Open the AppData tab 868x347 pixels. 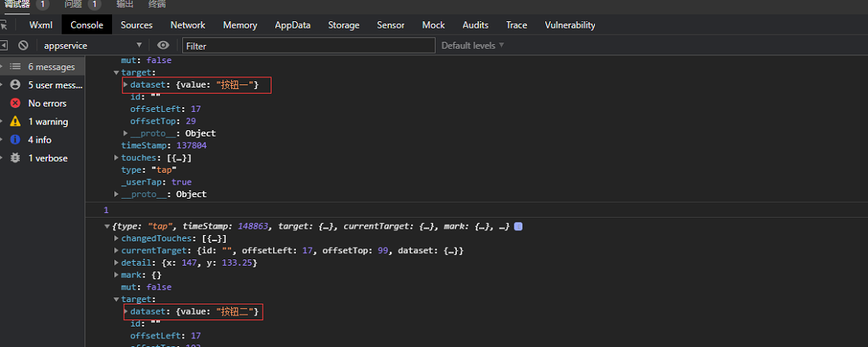292,25
